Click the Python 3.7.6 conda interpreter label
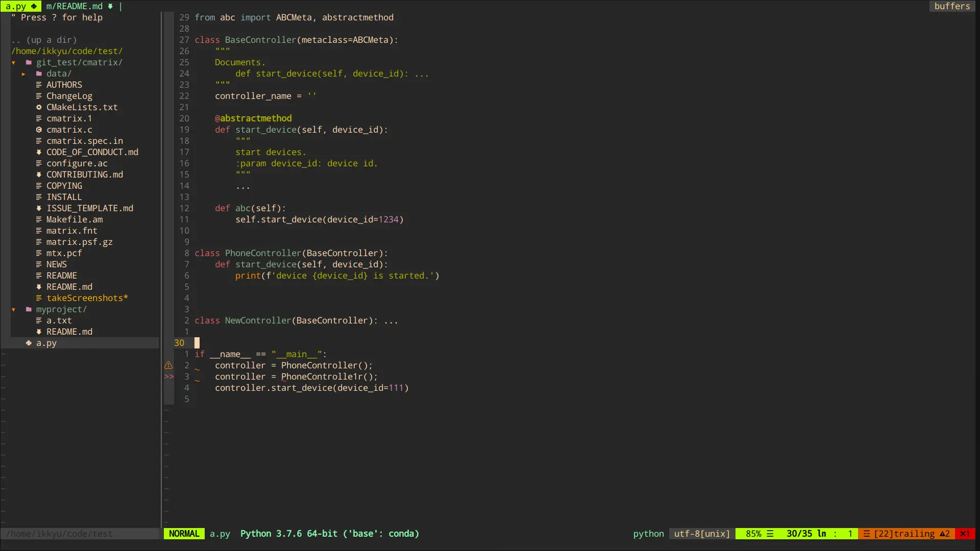 (x=329, y=534)
